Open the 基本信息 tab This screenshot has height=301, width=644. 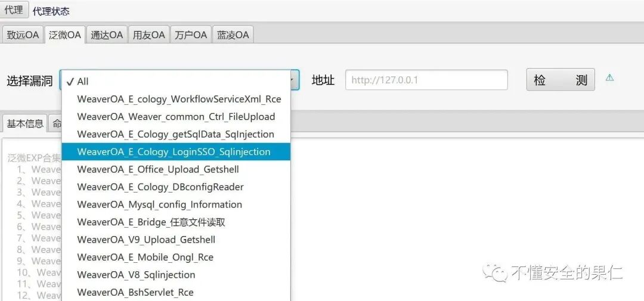click(25, 123)
